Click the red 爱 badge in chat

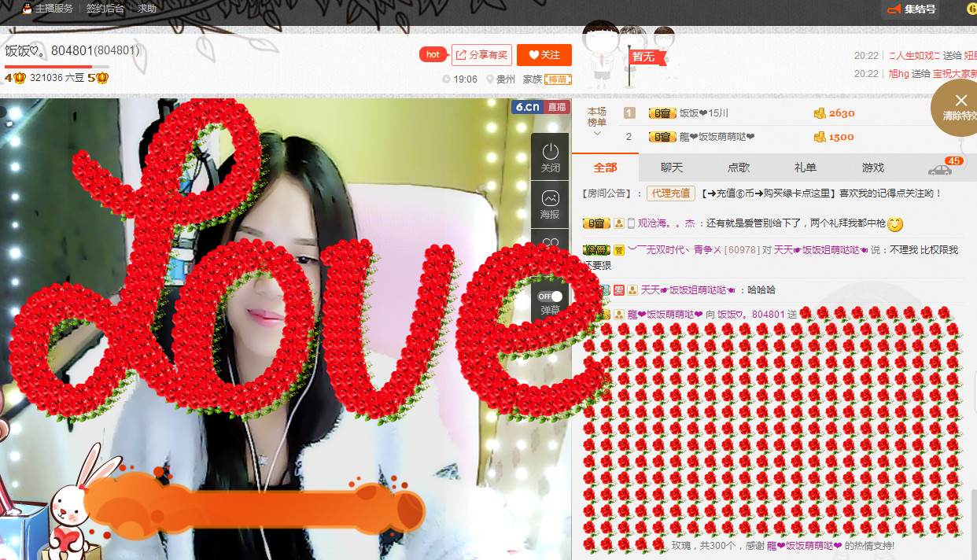pos(618,290)
